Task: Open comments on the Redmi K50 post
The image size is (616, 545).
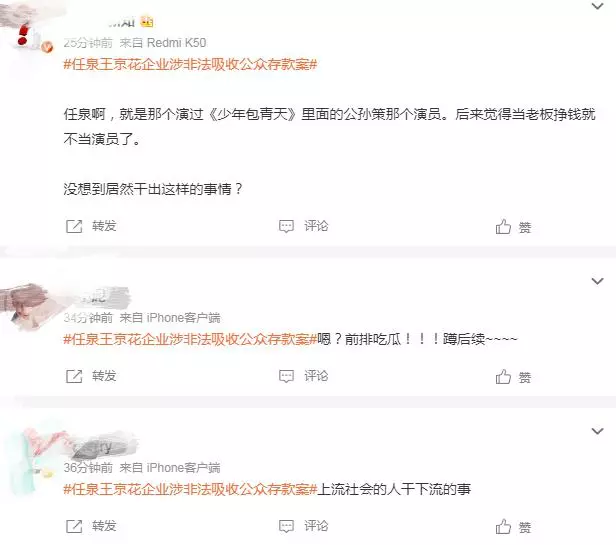Action: [x=303, y=226]
